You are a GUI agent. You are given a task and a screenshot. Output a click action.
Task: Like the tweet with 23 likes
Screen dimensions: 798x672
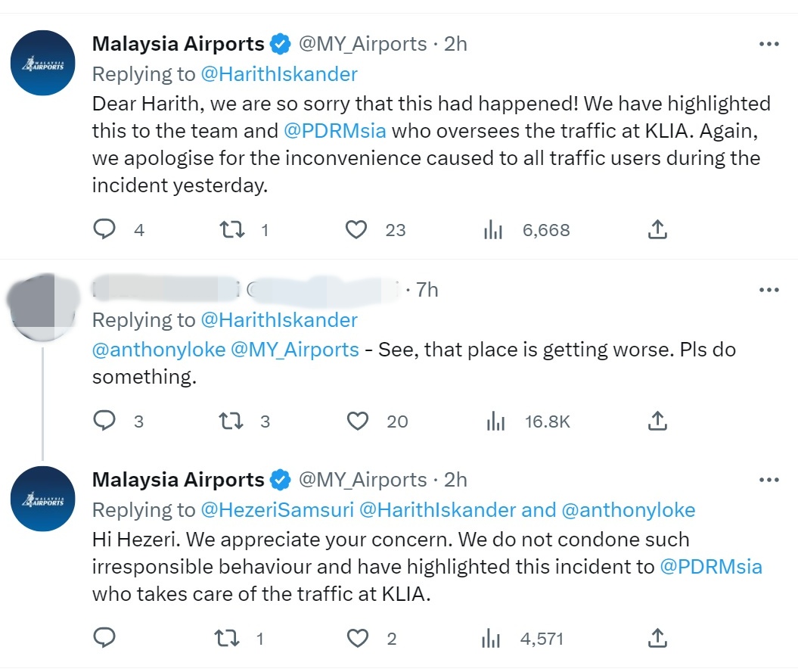pyautogui.click(x=356, y=229)
